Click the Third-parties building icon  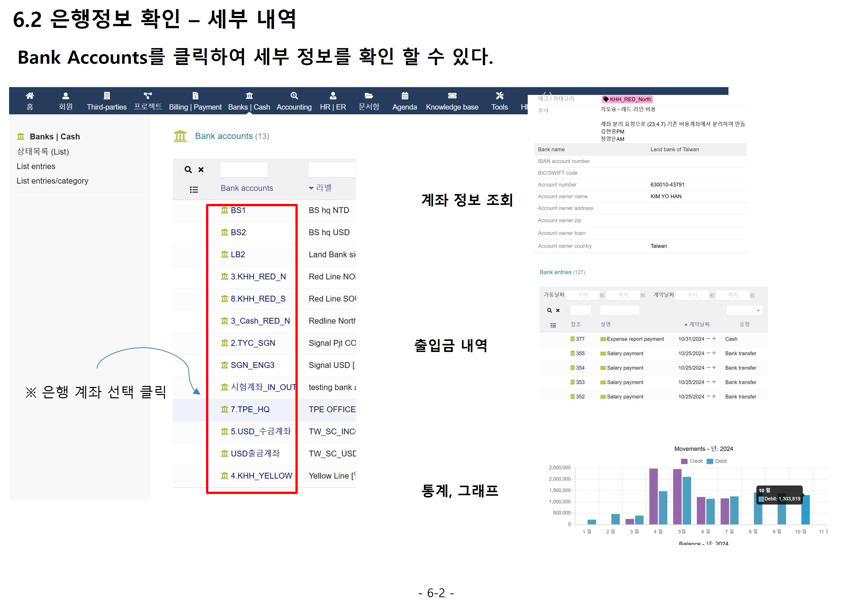107,96
